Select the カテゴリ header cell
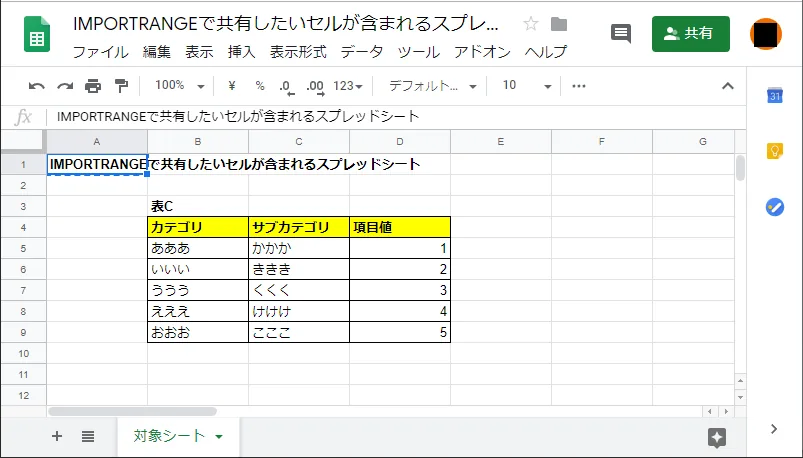 coord(198,227)
